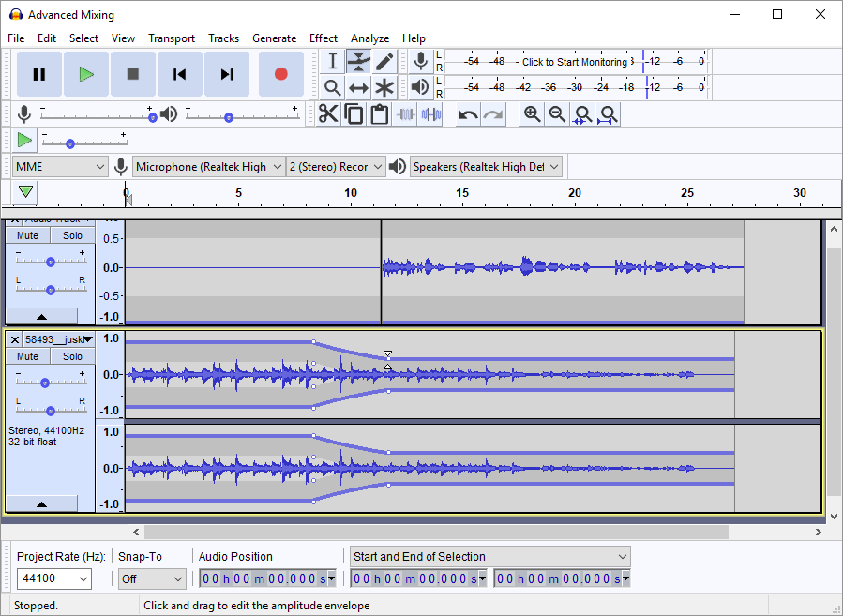
Task: Click the playback speed slider
Action: [x=70, y=143]
